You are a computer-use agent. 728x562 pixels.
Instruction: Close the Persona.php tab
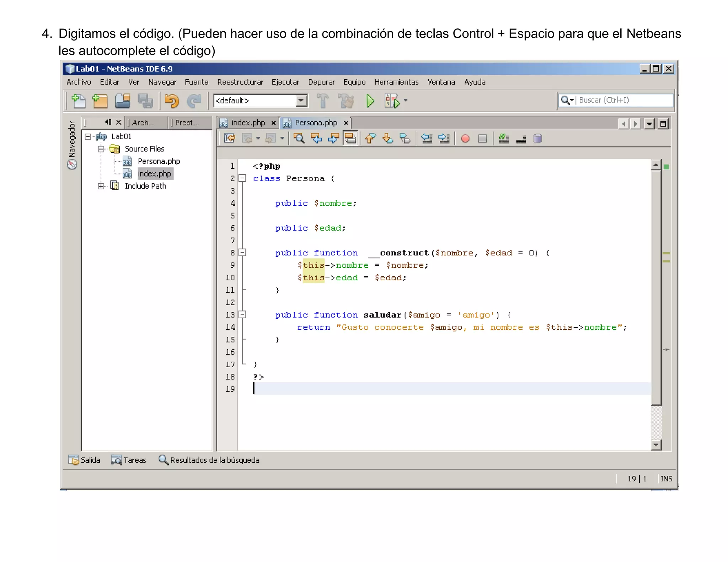coord(346,123)
